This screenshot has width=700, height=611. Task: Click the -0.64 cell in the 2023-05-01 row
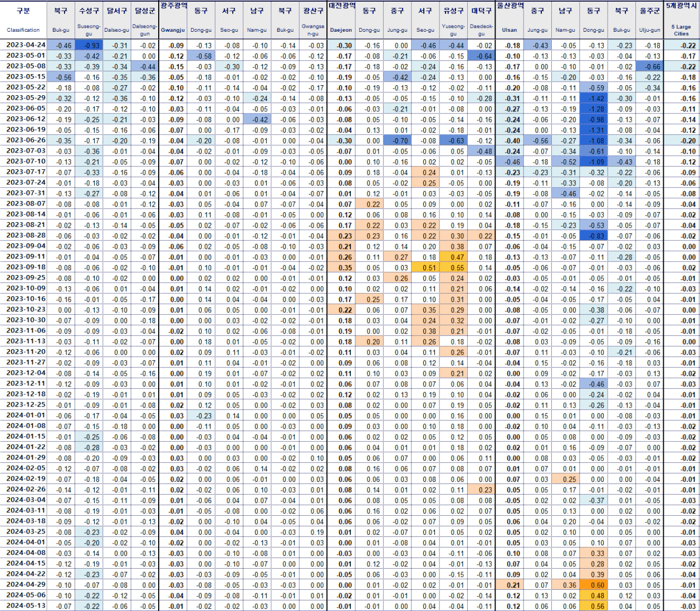pyautogui.click(x=481, y=56)
